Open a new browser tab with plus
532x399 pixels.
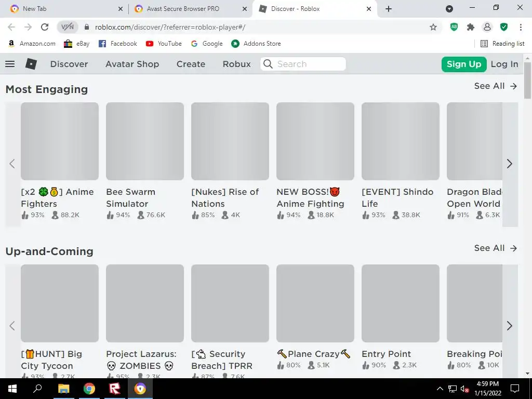tap(389, 9)
